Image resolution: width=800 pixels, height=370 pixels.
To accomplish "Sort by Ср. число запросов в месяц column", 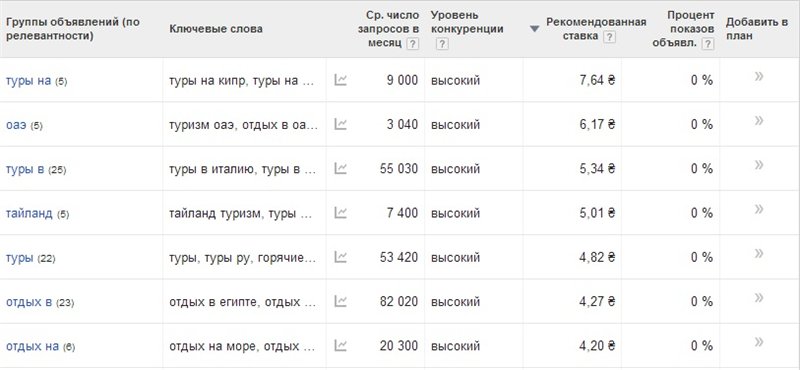I will pyautogui.click(x=388, y=29).
